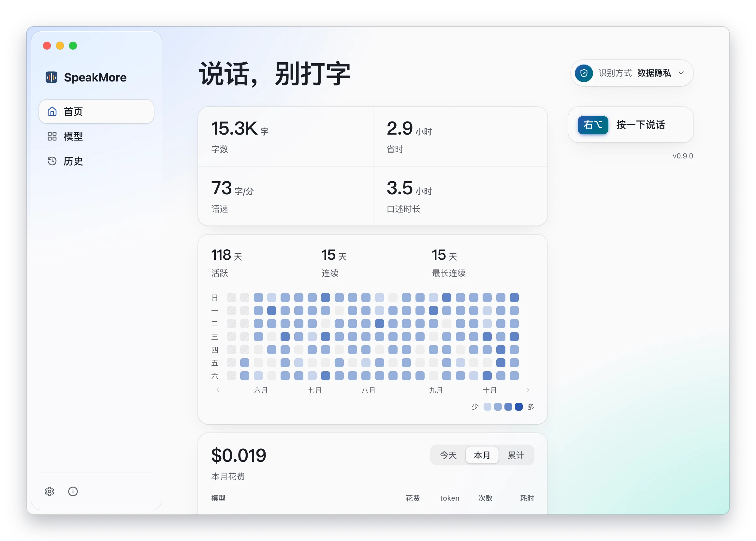Click the 15.3K 字 word count value
This screenshot has height=541, width=756.
click(240, 129)
